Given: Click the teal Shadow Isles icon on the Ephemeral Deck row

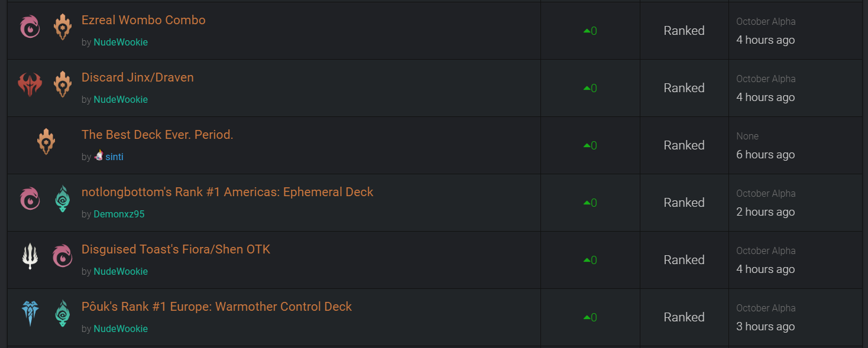Looking at the screenshot, I should click(62, 199).
